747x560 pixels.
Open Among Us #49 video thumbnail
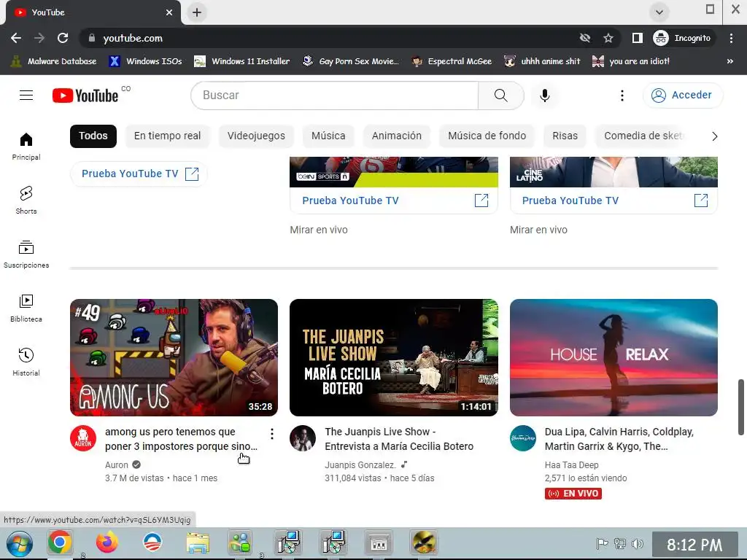point(174,357)
